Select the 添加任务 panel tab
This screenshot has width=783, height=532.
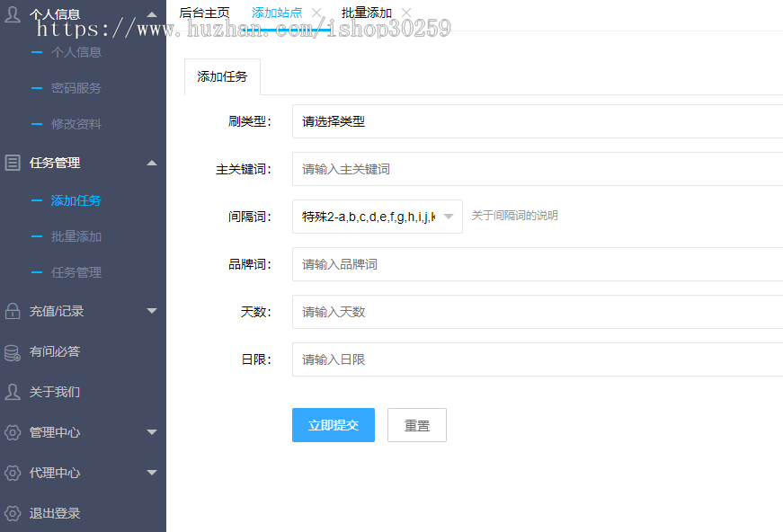coord(222,76)
